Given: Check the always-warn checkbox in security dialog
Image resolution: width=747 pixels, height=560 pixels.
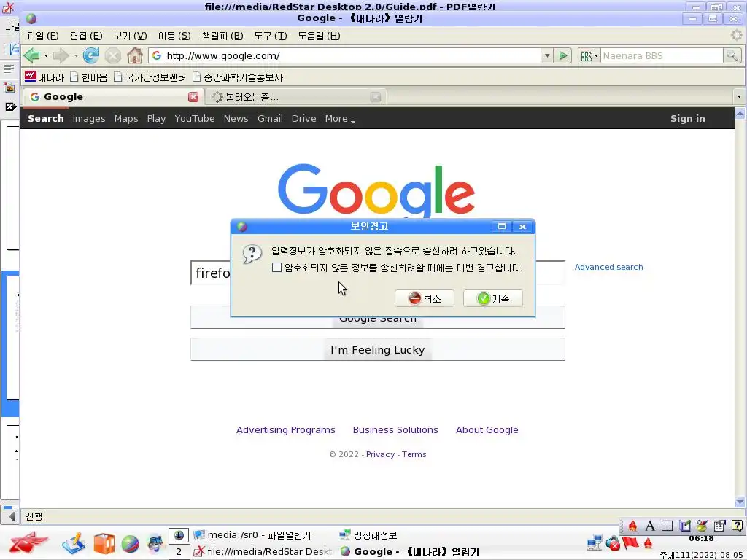Looking at the screenshot, I should (x=276, y=267).
